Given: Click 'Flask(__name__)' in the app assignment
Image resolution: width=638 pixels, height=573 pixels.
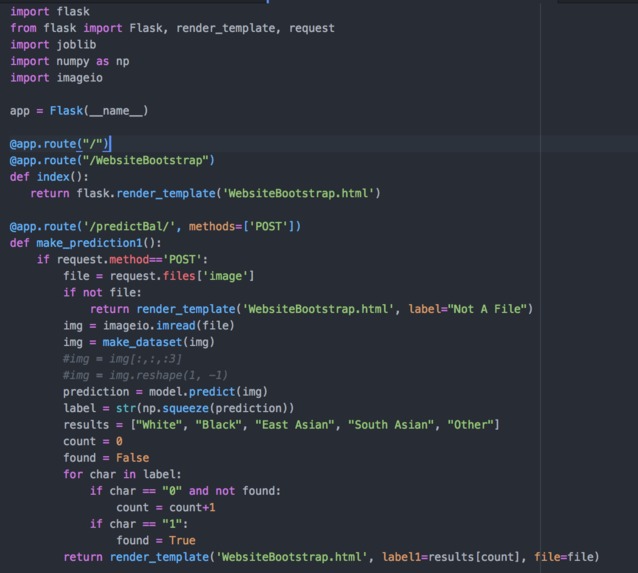Looking at the screenshot, I should [x=99, y=111].
